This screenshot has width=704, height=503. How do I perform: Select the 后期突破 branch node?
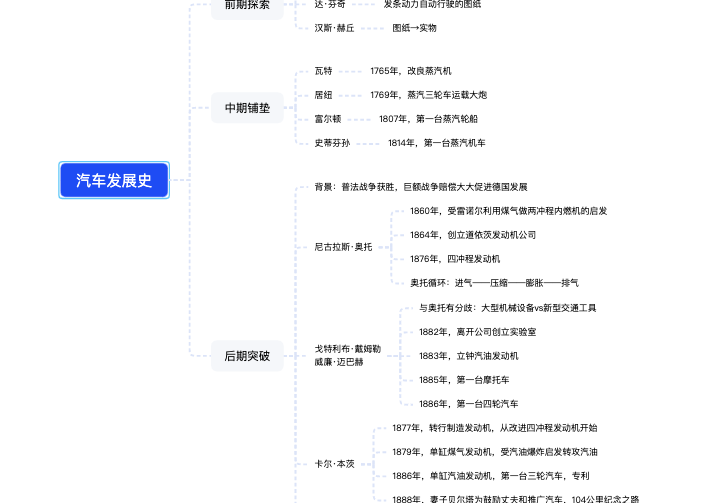coord(247,356)
